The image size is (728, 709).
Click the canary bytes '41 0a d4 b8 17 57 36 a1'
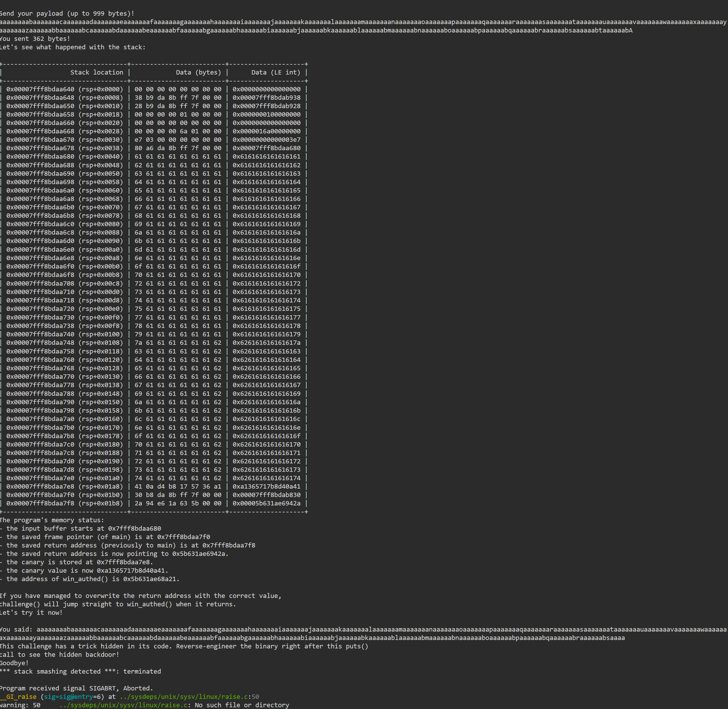(x=178, y=487)
